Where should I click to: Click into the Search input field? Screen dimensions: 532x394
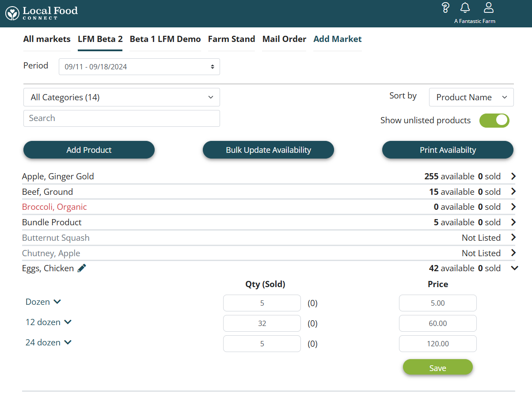pyautogui.click(x=122, y=118)
